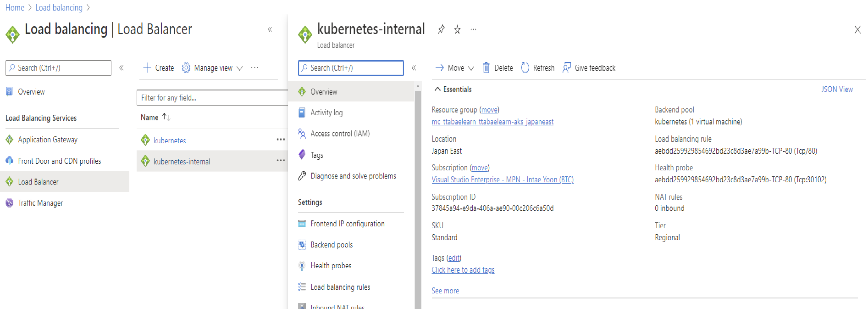Viewport: 868px width, 309px height.
Task: Click the Backend pools icon
Action: click(302, 245)
